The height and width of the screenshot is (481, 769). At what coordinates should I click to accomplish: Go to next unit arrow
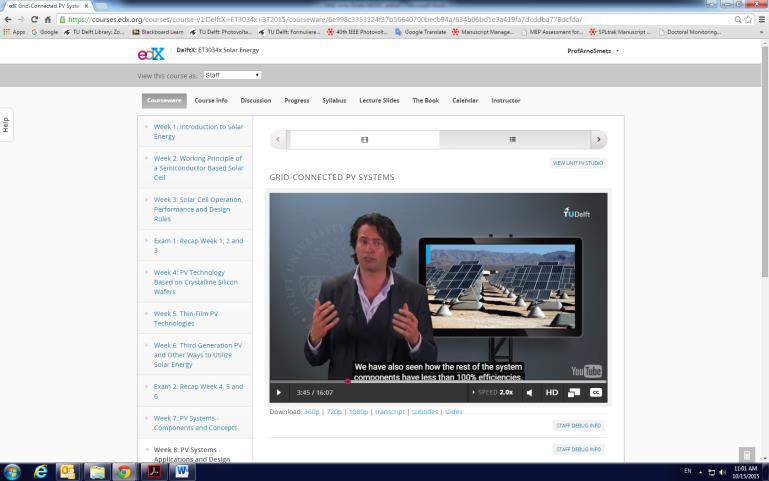click(598, 140)
